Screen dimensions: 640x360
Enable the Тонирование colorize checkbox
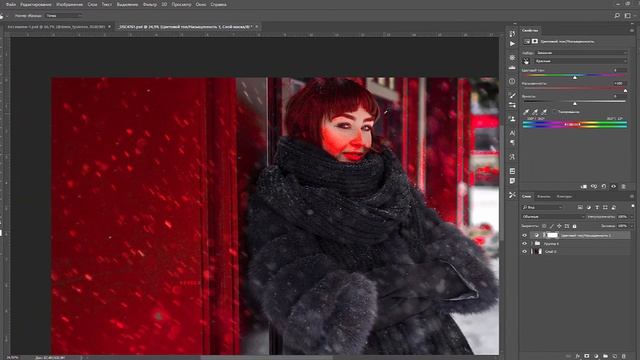[x=555, y=111]
